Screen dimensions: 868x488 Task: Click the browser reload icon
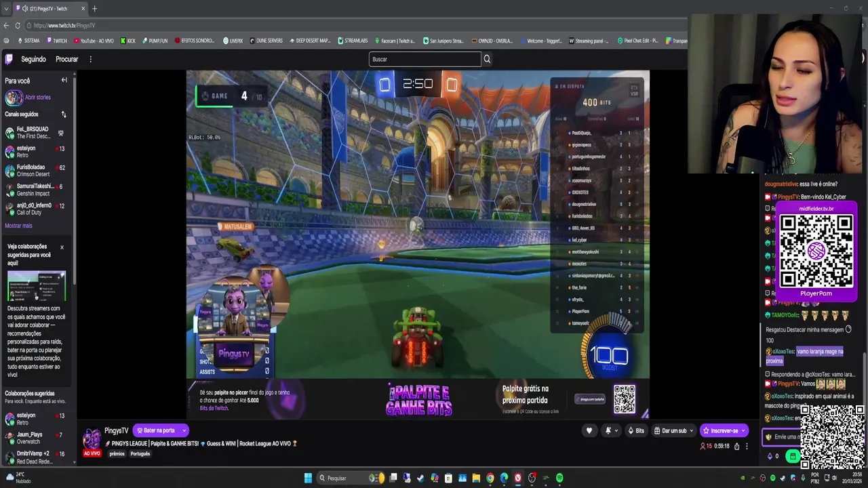(17, 26)
